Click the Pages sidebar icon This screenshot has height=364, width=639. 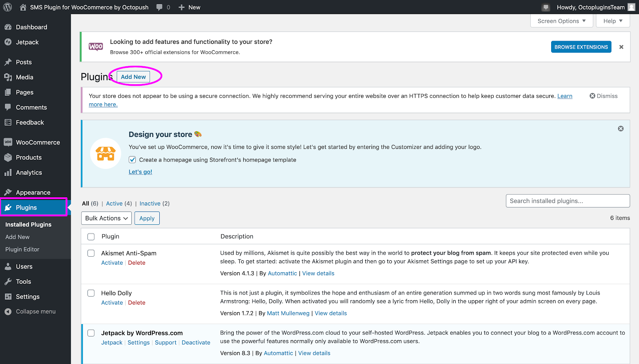(x=8, y=92)
